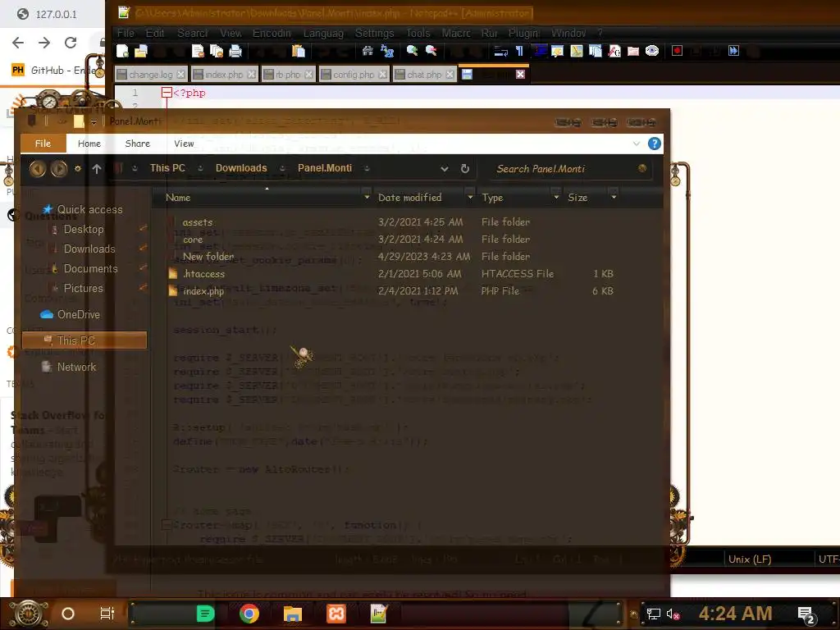Click the Zoom Out icon in Notepad++
The width and height of the screenshot is (840, 630).
[x=431, y=51]
